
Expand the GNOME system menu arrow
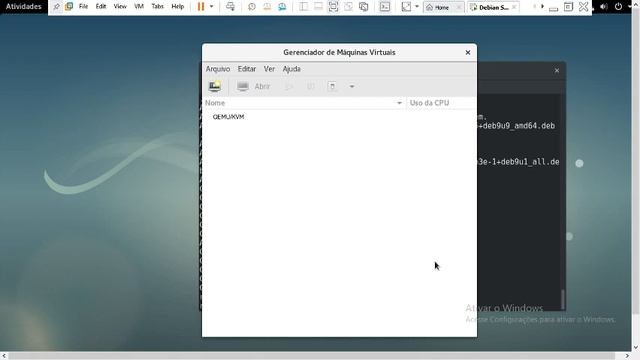coord(629,7)
